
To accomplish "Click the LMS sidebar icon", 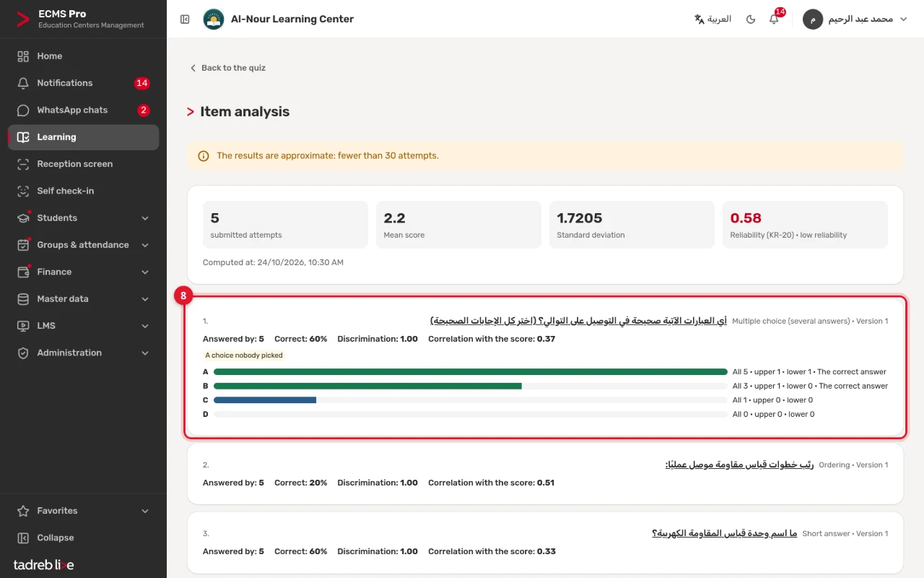I will pyautogui.click(x=23, y=326).
